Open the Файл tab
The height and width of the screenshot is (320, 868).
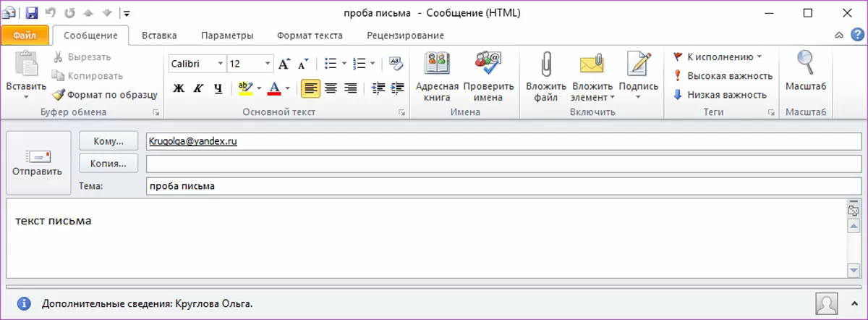tap(25, 35)
